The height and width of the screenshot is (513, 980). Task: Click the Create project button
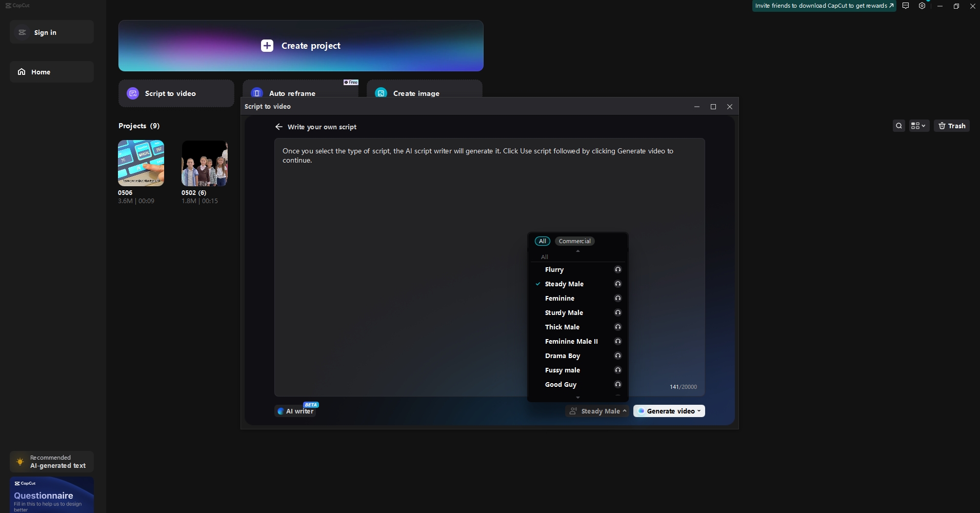point(301,46)
